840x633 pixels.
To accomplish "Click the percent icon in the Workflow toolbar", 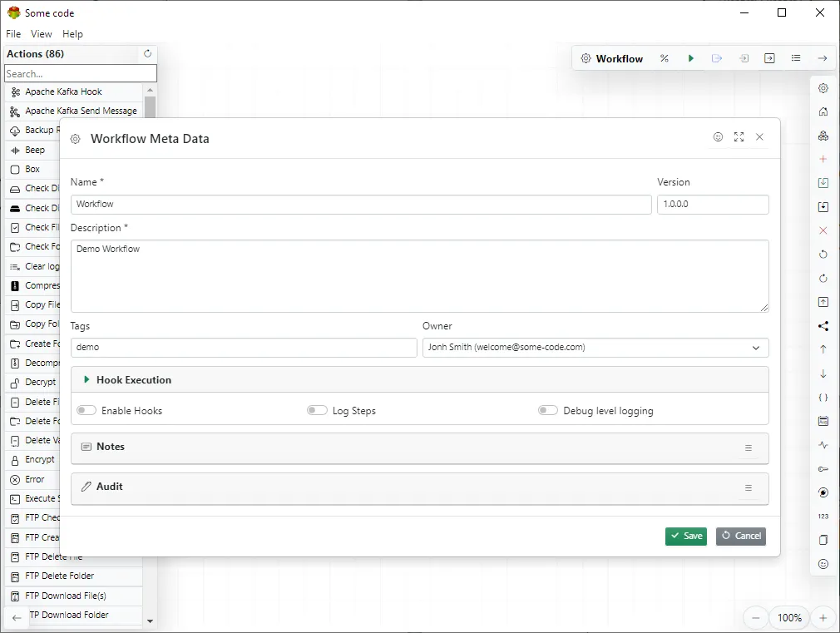I will [x=665, y=58].
